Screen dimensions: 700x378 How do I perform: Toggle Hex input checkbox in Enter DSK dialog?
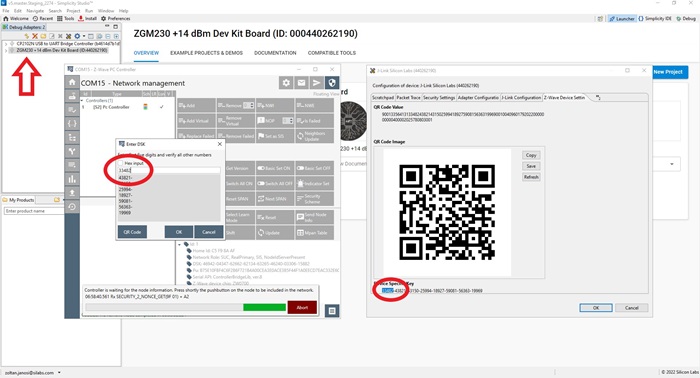[121, 163]
